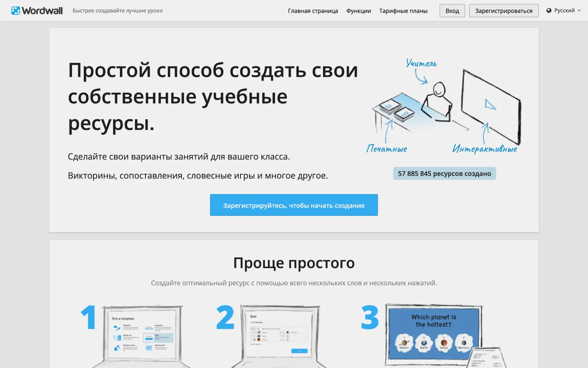Click the big blue number 3 icon
588x368 pixels.
click(370, 317)
